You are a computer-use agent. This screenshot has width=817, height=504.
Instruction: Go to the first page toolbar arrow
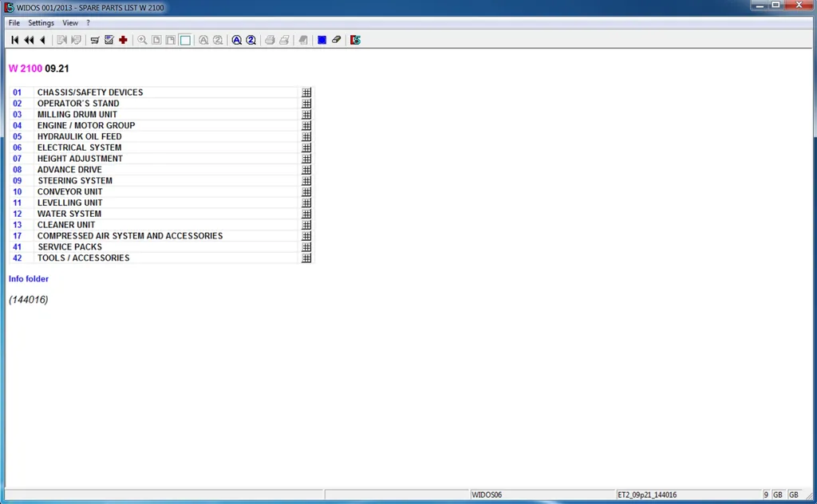14,40
